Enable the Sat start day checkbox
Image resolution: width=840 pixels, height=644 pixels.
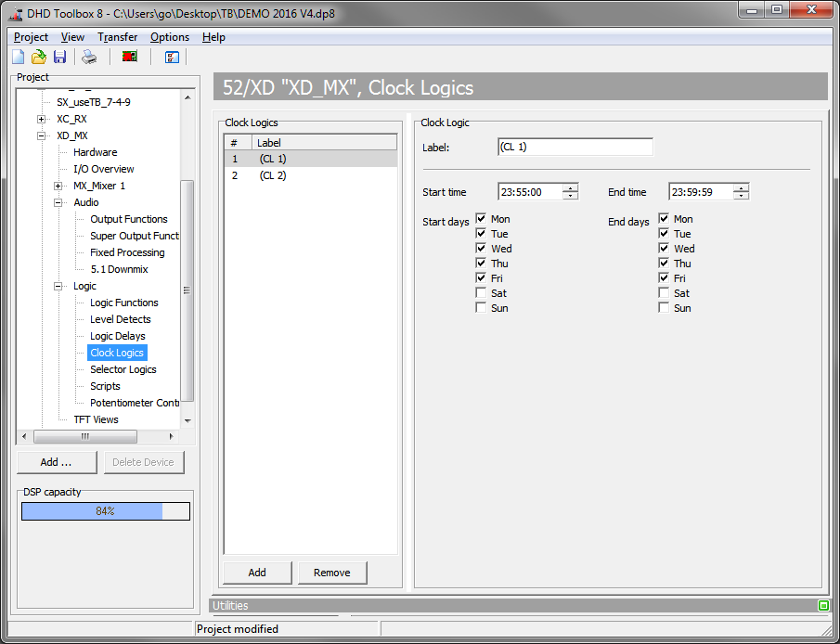click(481, 293)
